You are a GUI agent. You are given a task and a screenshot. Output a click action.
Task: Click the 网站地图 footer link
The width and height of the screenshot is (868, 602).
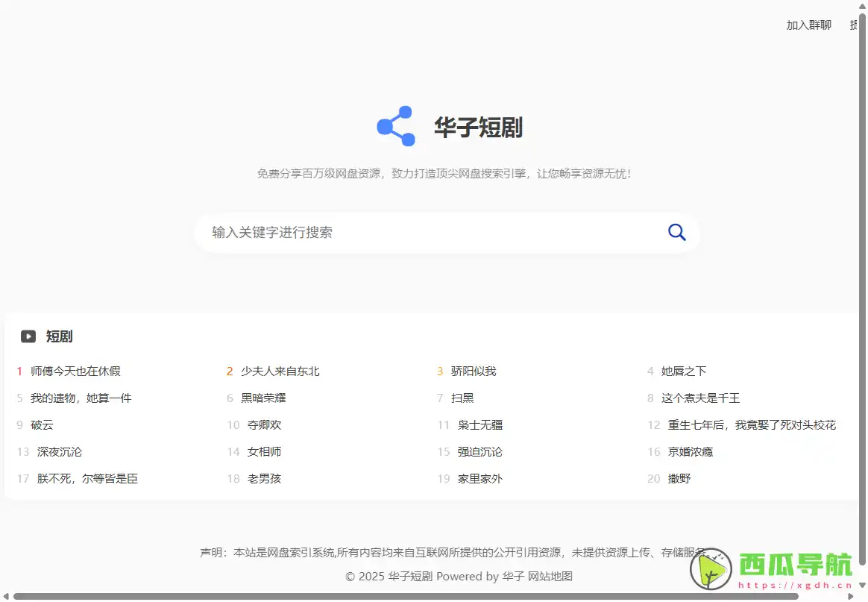[553, 576]
